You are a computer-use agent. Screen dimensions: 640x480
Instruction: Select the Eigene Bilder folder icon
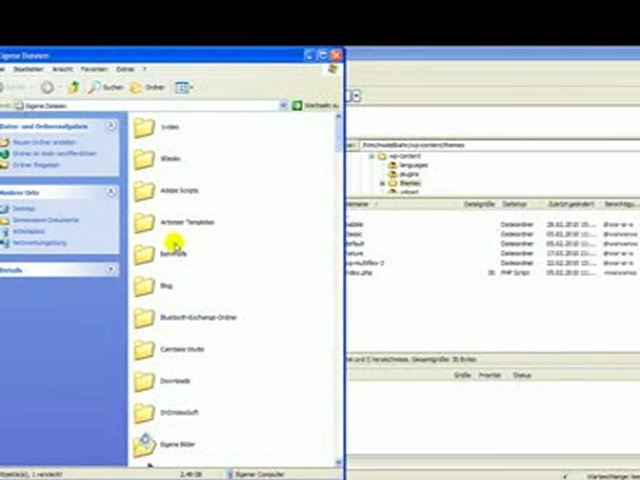click(145, 443)
